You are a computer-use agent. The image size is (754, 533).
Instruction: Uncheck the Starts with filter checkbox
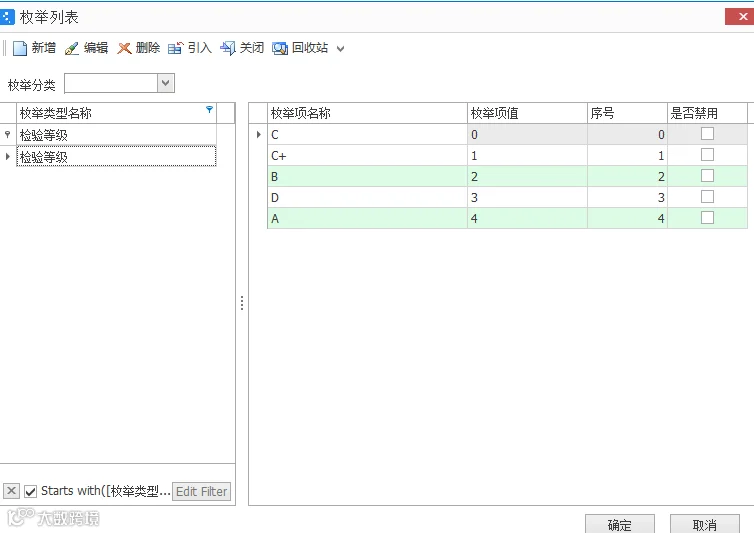(30, 491)
